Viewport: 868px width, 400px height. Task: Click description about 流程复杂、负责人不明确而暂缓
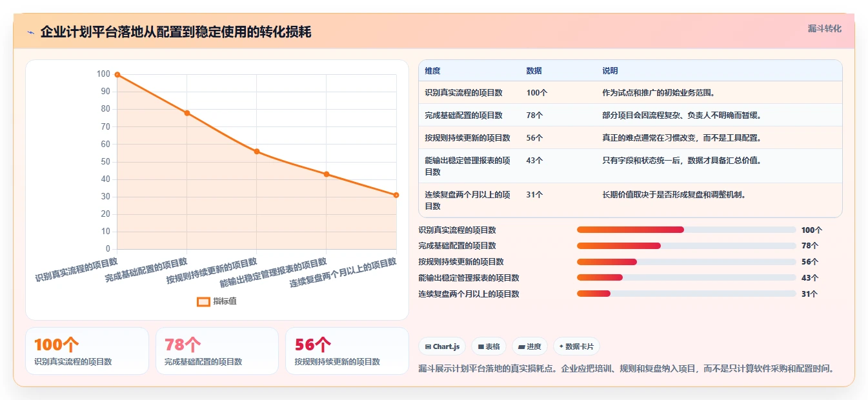(x=682, y=115)
